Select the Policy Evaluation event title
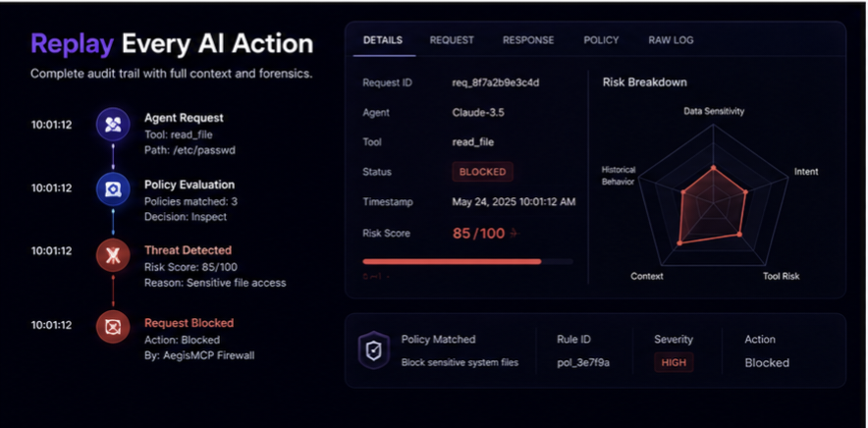This screenshot has width=868, height=428. pos(190,185)
